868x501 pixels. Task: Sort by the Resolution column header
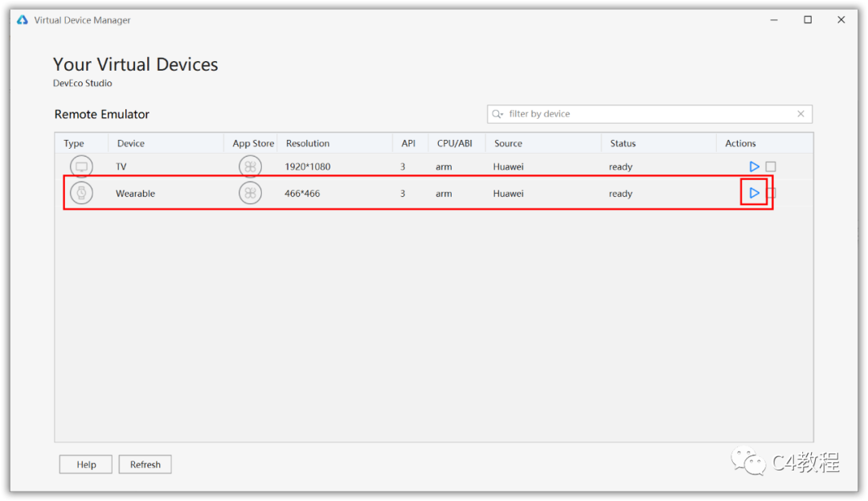point(335,143)
